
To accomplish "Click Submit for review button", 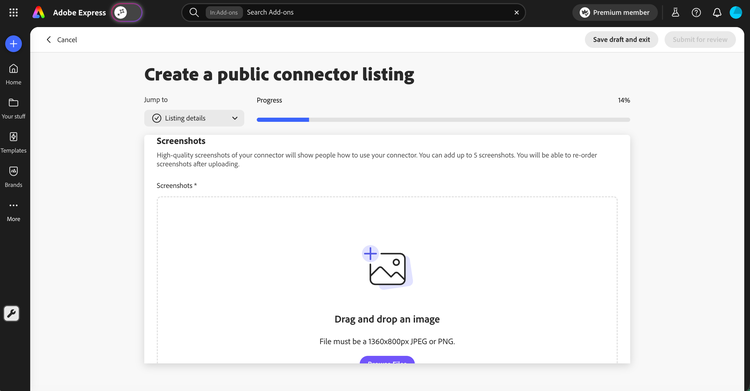I will click(x=700, y=40).
